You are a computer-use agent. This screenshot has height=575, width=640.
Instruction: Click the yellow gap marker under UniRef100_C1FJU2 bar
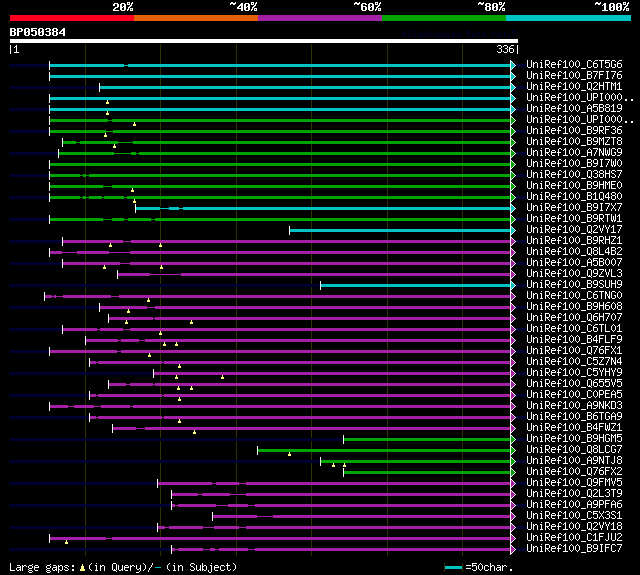67,542
